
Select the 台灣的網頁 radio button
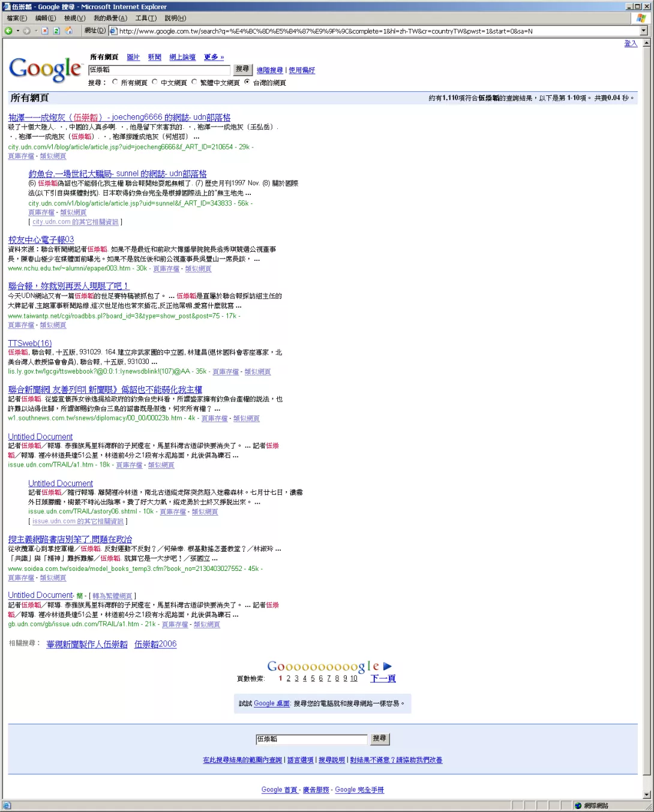coord(247,82)
